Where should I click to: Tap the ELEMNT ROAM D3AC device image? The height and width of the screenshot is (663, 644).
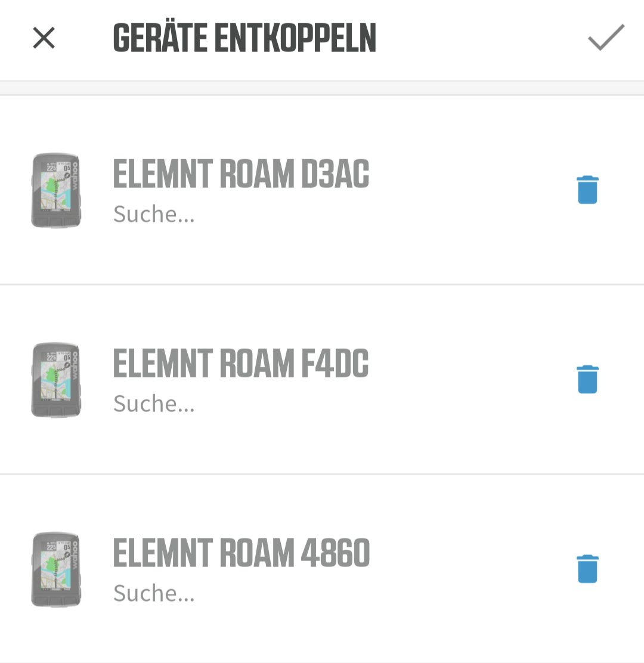pos(55,190)
